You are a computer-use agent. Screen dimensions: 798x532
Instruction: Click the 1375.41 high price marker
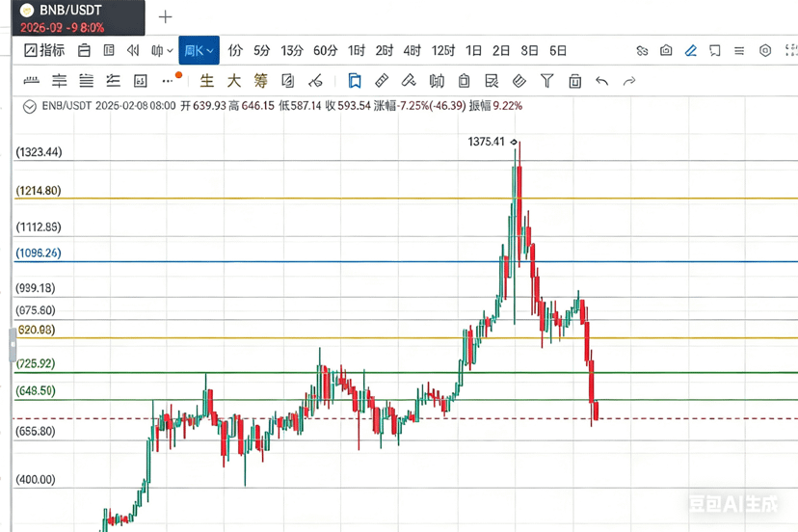click(x=487, y=142)
